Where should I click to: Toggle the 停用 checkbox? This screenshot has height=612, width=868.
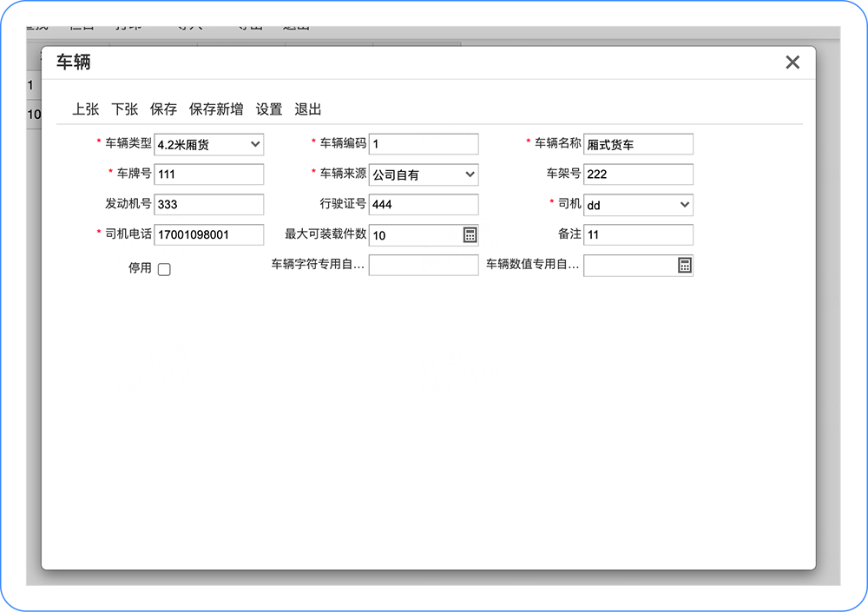tap(164, 269)
